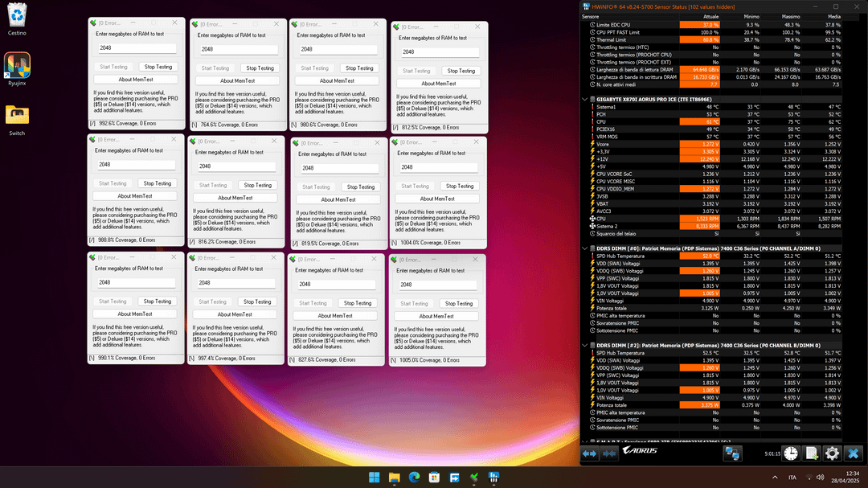868x488 pixels.
Task: Select Larghezza di banda di lettura DRAM row
Action: pyautogui.click(x=711, y=70)
